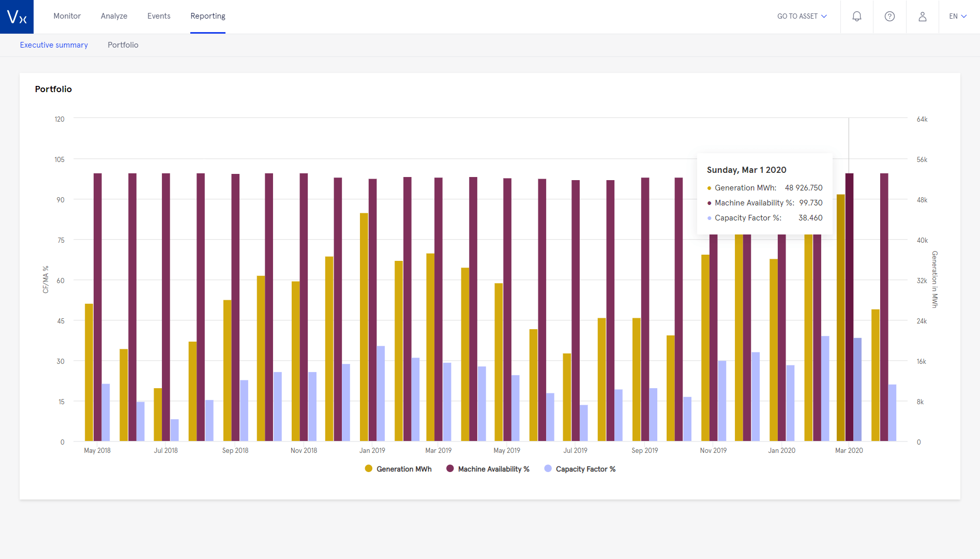
Task: Click the Sep 2018 Generation bar
Action: [x=227, y=371]
